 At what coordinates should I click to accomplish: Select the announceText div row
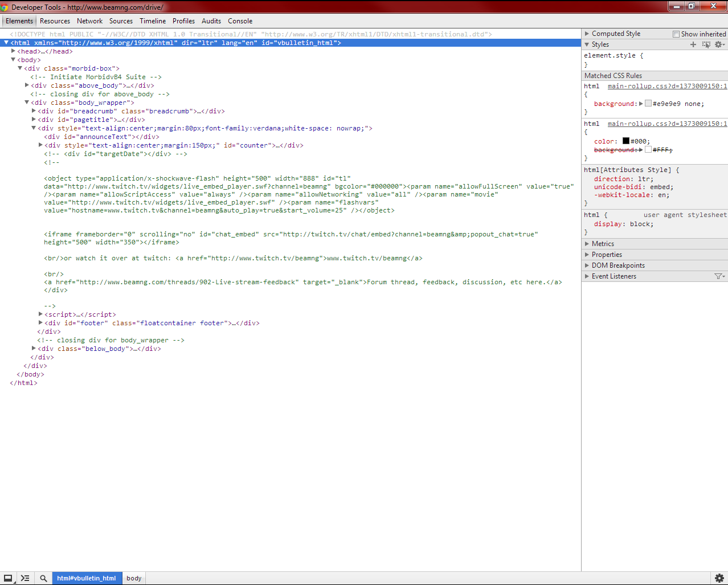(x=102, y=137)
